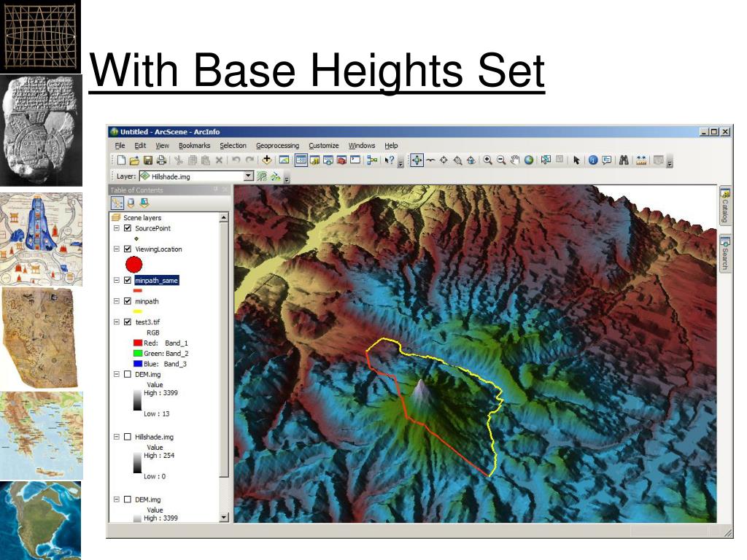Collapse the test3.tif layer entry
Image resolution: width=747 pixels, height=560 pixels.
pos(116,322)
